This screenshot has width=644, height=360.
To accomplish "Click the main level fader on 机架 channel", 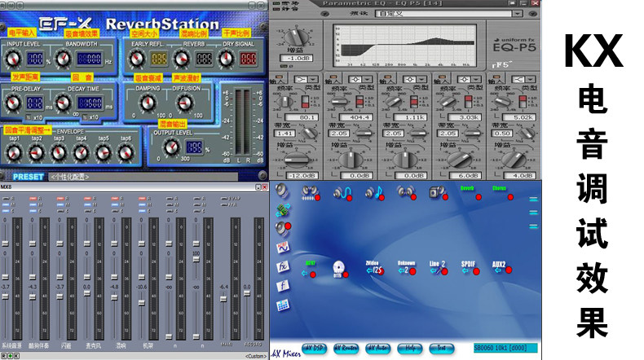I will point(142,302).
